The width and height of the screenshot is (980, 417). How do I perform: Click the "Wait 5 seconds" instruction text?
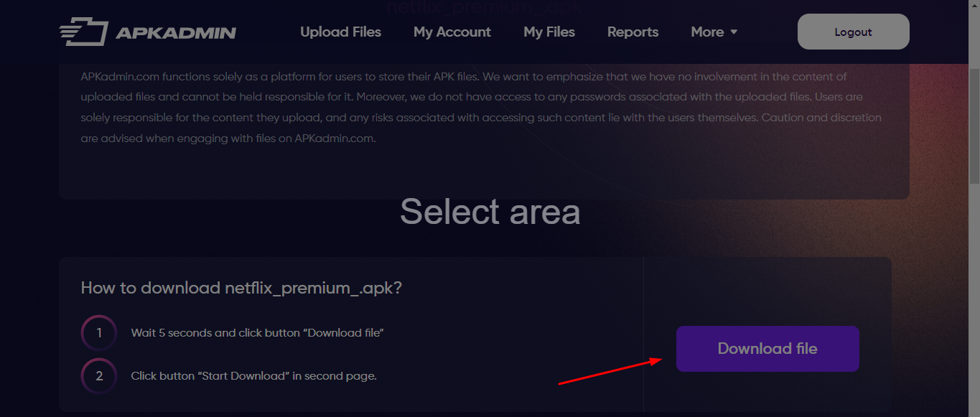tap(257, 333)
